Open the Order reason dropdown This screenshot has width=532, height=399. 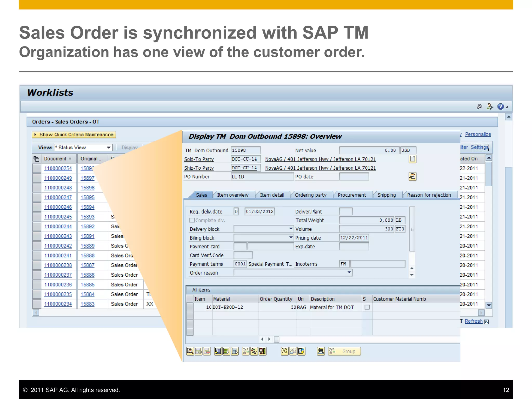[349, 272]
